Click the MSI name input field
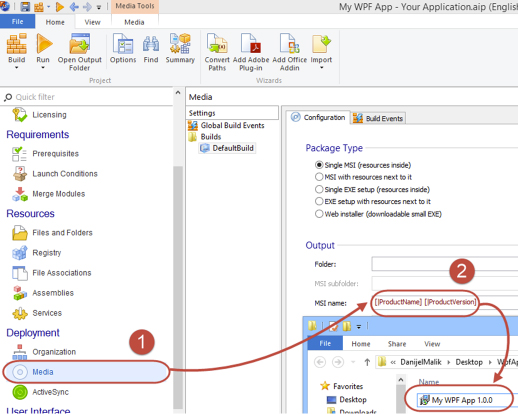This screenshot has width=518, height=414. pos(445,303)
